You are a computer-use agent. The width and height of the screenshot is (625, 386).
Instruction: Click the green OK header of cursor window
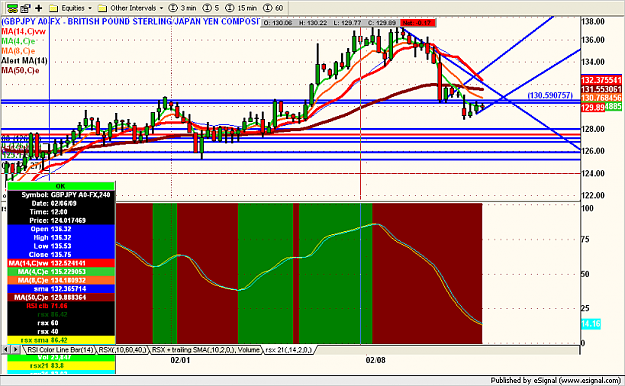coord(61,186)
